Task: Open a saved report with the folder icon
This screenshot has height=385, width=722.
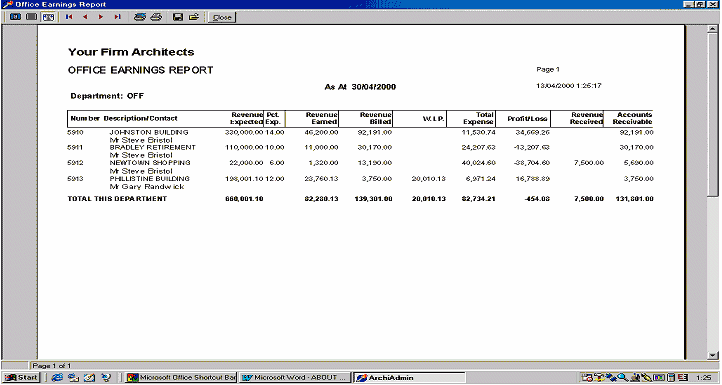Action: (194, 17)
